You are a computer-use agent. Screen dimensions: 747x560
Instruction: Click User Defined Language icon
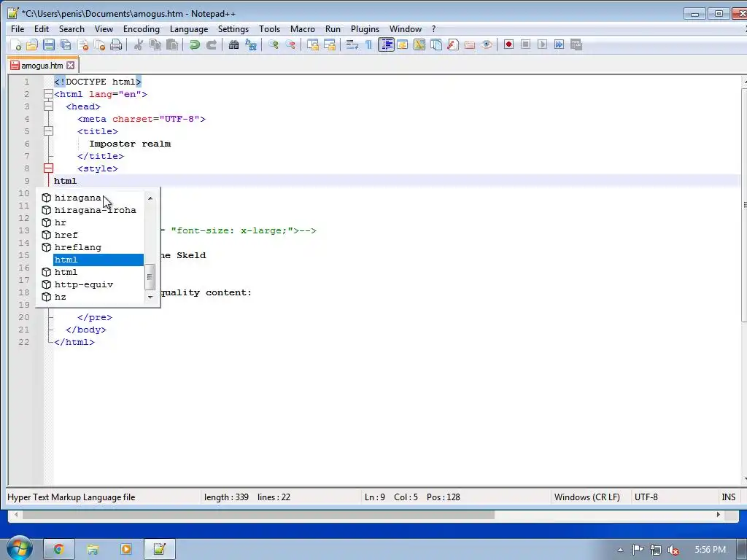coord(403,44)
